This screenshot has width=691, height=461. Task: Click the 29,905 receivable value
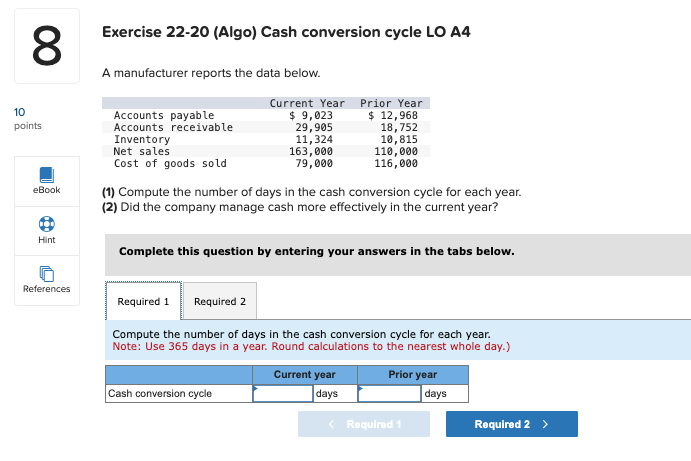pyautogui.click(x=314, y=127)
